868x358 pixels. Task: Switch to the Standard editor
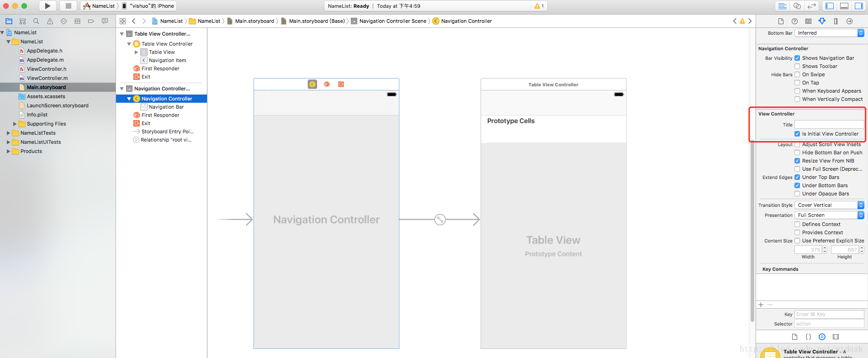tap(783, 6)
